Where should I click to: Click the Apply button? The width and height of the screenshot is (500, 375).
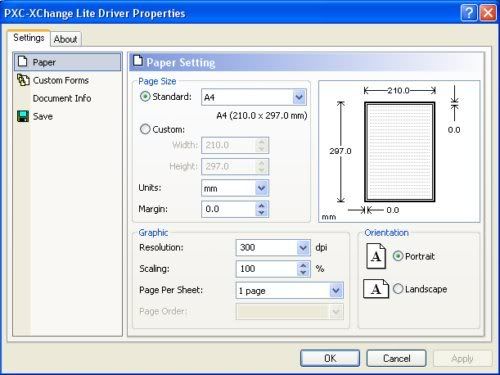click(x=462, y=358)
